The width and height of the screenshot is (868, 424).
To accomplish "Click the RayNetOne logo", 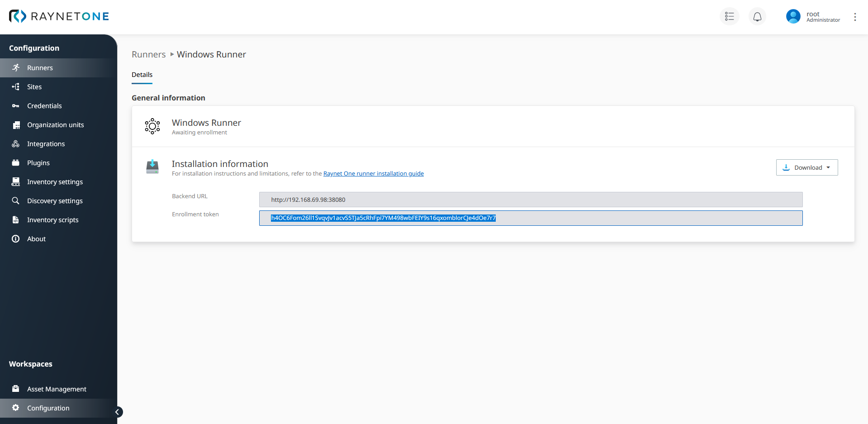I will tap(59, 16).
